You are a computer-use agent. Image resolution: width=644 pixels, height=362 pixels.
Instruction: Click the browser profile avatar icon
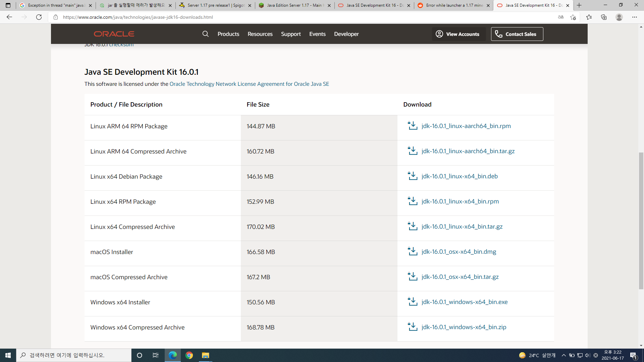pyautogui.click(x=619, y=17)
